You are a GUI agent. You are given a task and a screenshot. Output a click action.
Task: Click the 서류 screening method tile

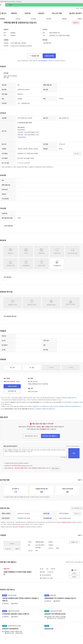click(13, 367)
